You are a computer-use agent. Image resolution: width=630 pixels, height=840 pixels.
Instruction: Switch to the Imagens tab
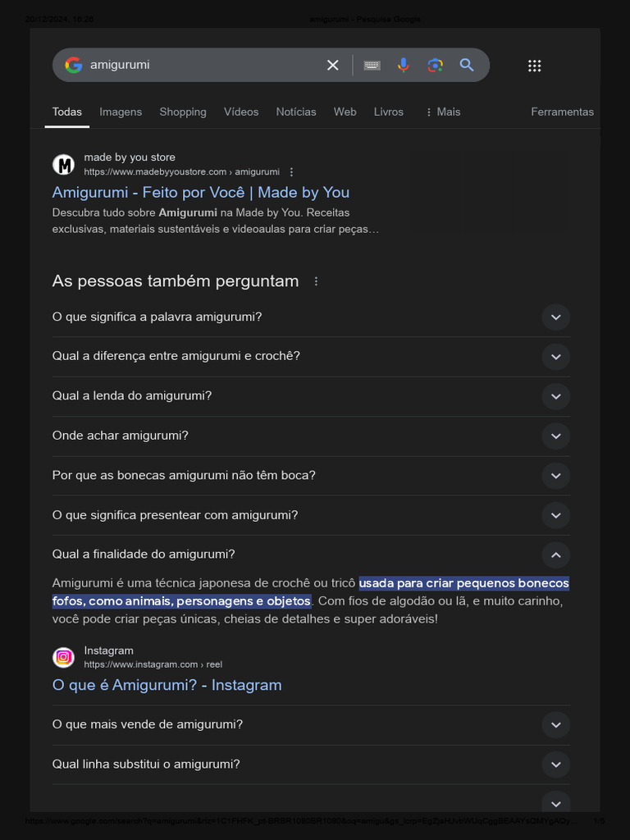pyautogui.click(x=121, y=112)
